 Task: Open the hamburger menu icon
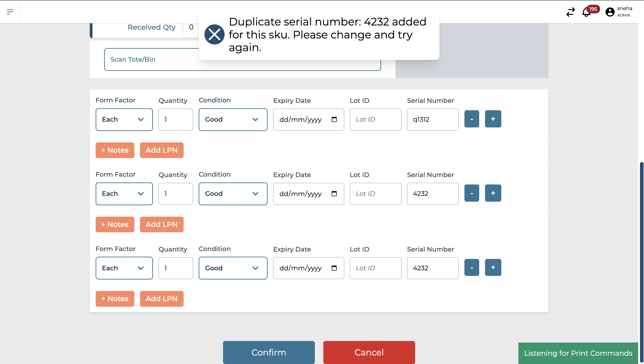(x=10, y=12)
